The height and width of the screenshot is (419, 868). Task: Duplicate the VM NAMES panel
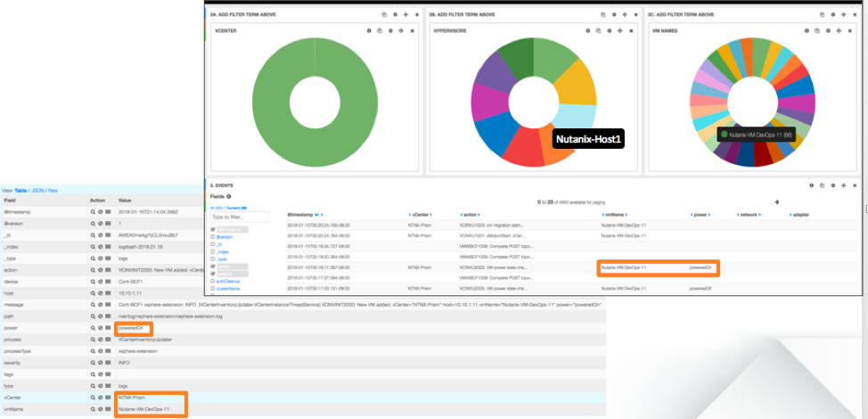coord(817,31)
